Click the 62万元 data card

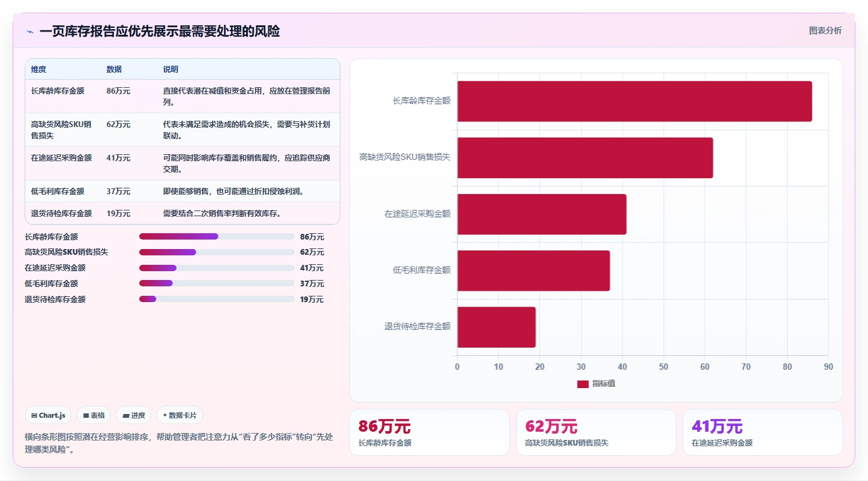pos(596,432)
